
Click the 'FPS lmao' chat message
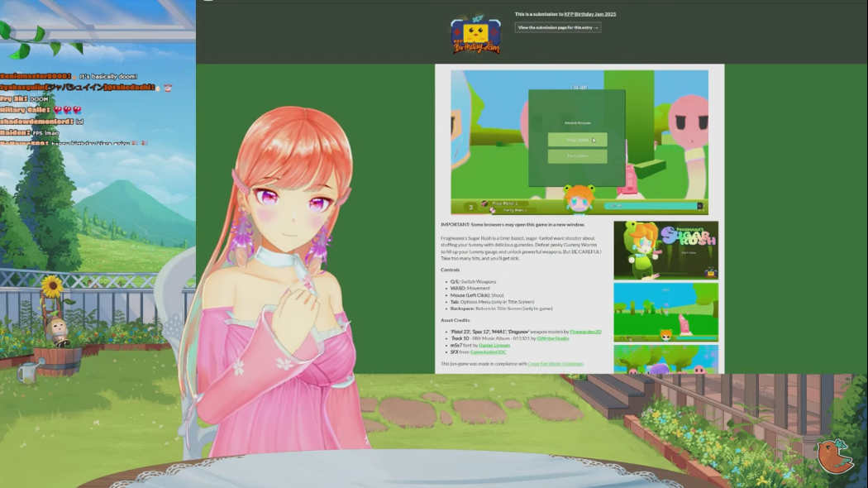[x=45, y=133]
